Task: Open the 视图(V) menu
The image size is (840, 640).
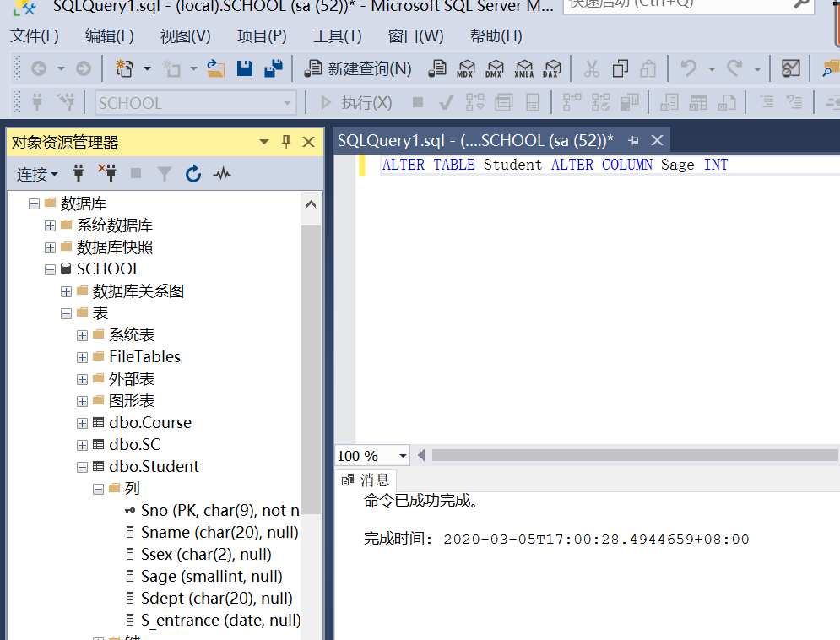Action: 186,35
